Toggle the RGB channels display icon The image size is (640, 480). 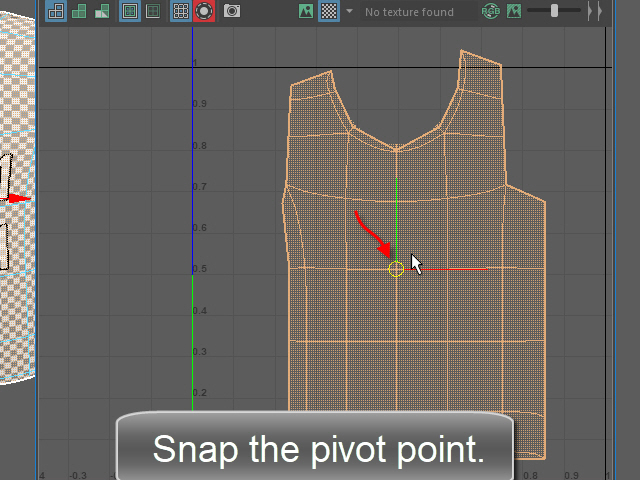490,12
